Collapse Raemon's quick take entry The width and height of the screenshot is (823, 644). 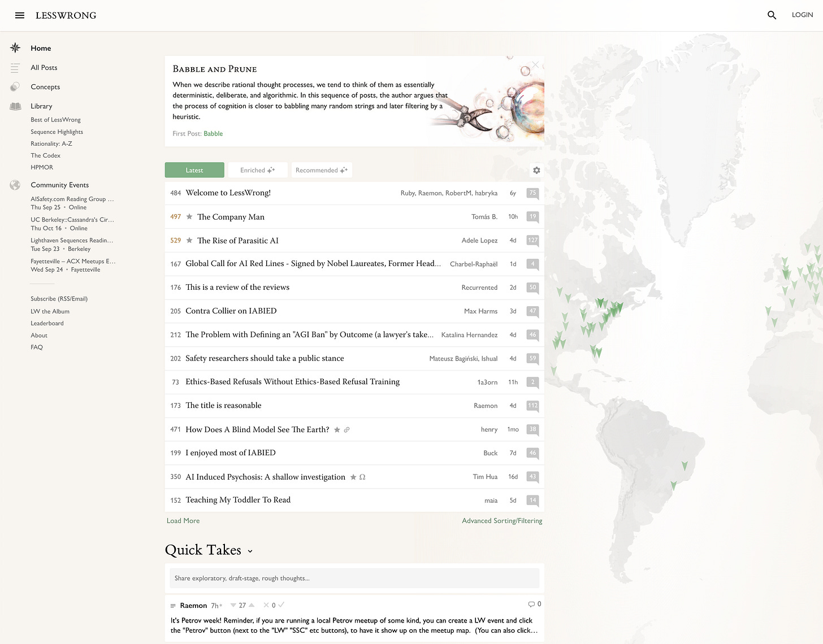click(173, 606)
